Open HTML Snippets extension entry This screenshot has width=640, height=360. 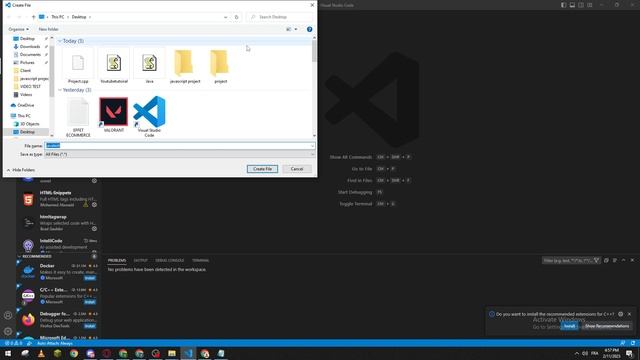pos(59,199)
